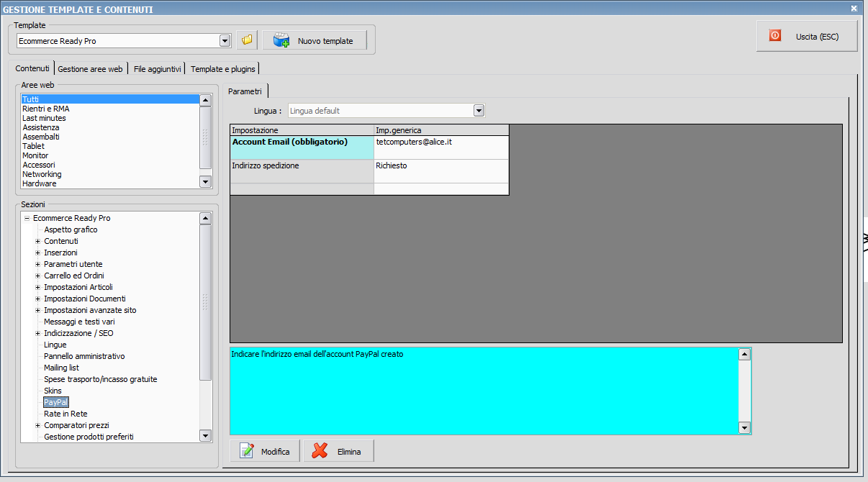The image size is (868, 482).
Task: Switch to the Contenuti tab
Action: 32,68
